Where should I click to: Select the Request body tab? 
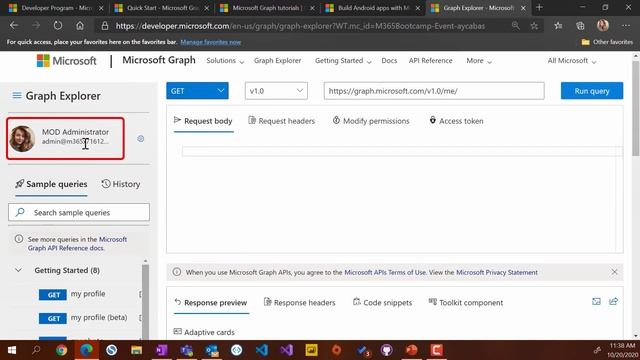(x=203, y=121)
